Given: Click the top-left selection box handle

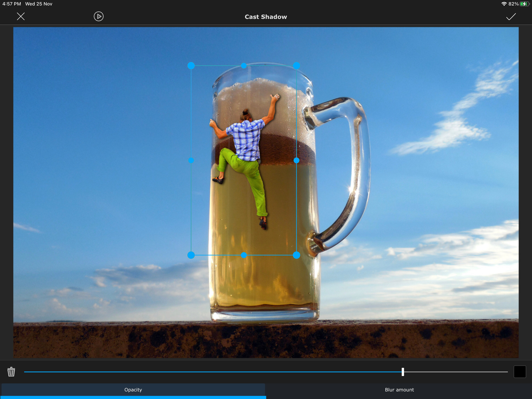Looking at the screenshot, I should click(x=191, y=66).
